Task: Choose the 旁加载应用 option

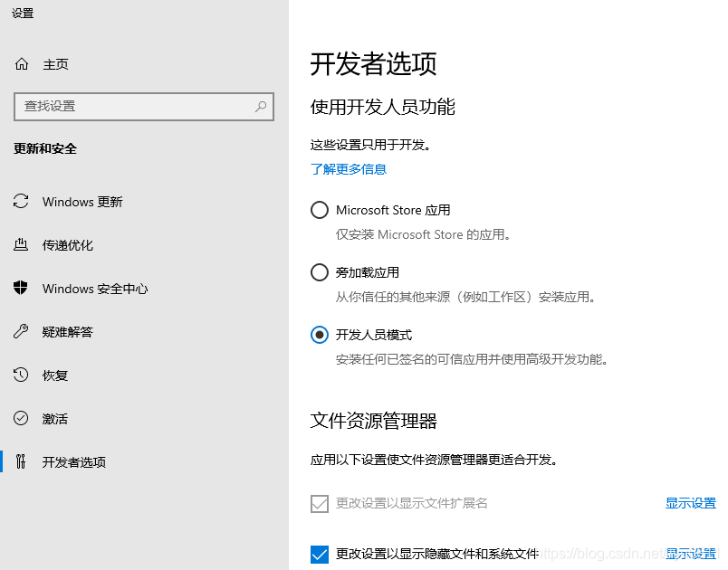Action: [x=320, y=271]
